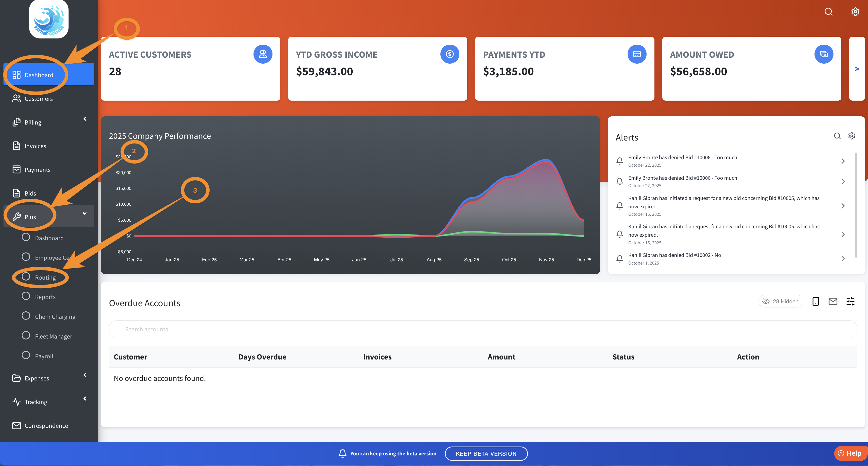Click the email envelope icon in Overdue Accounts
868x466 pixels.
tap(833, 301)
